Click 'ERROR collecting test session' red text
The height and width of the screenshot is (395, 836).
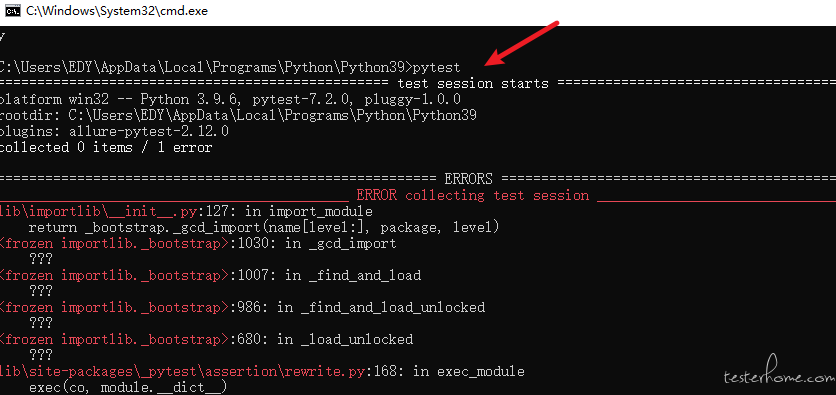point(472,196)
